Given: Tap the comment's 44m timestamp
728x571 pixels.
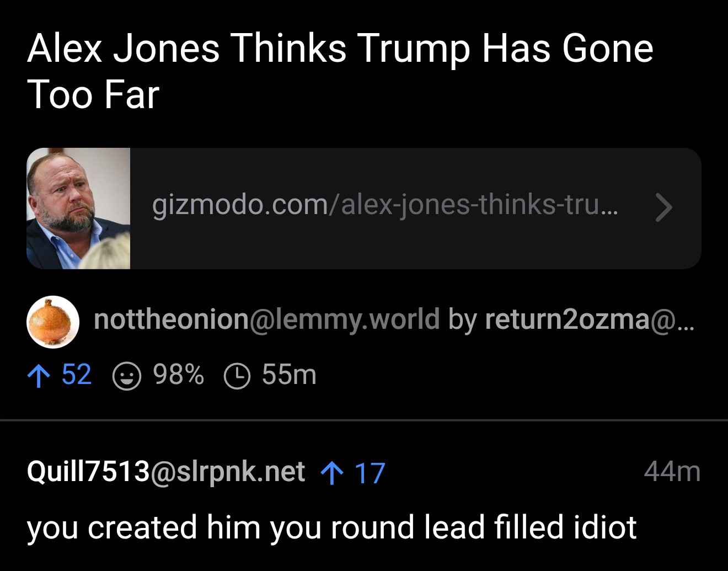Looking at the screenshot, I should [x=672, y=472].
